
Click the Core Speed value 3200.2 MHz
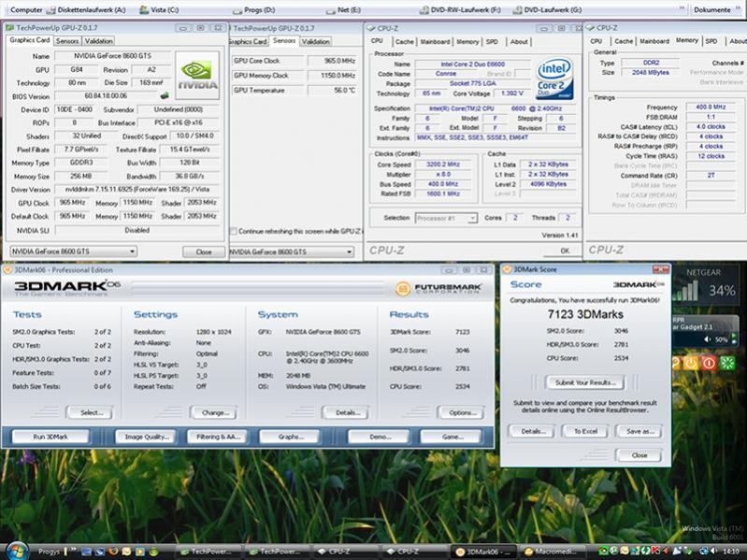tap(443, 165)
